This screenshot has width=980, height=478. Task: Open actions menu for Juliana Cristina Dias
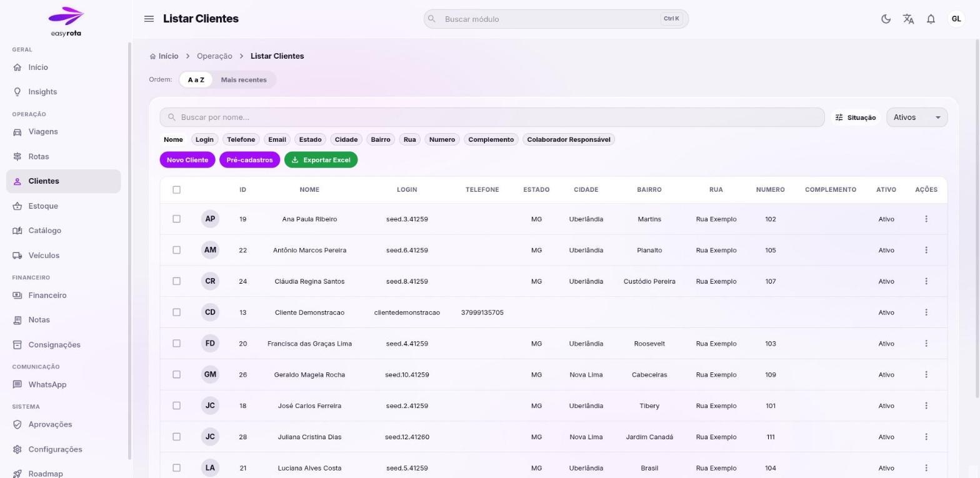(926, 437)
